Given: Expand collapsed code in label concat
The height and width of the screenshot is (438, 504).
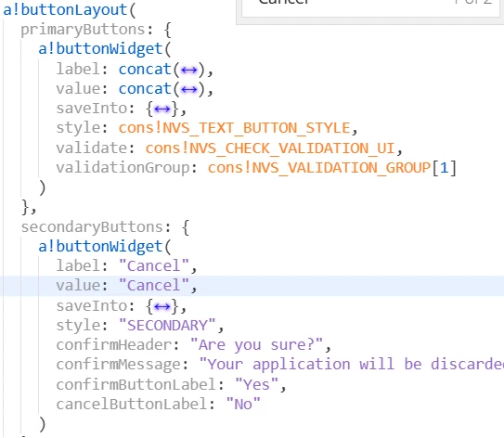Looking at the screenshot, I should [189, 70].
